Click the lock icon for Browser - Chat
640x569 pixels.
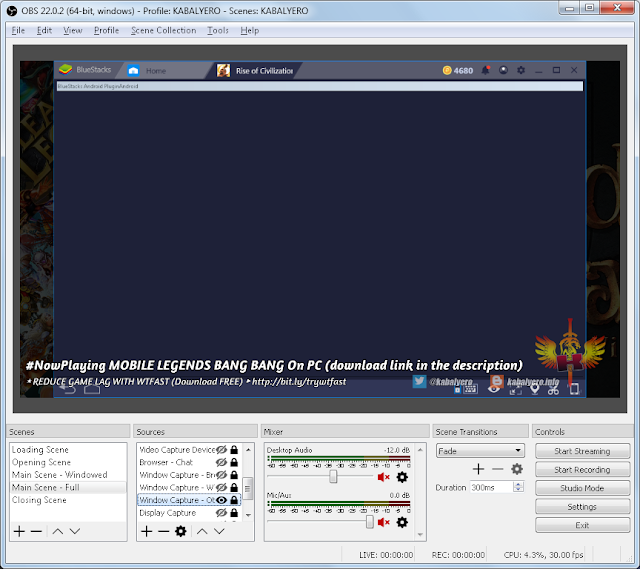pyautogui.click(x=234, y=462)
